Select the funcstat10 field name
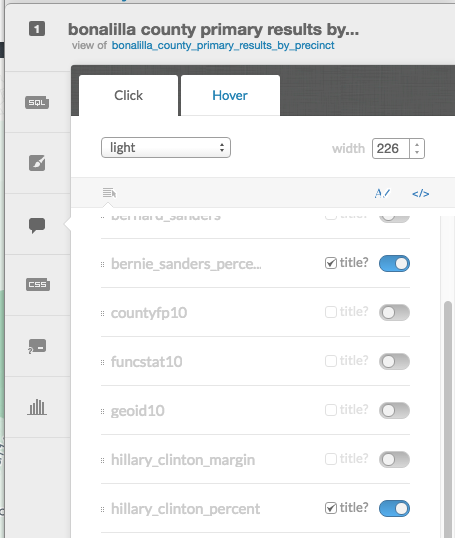 click(147, 362)
